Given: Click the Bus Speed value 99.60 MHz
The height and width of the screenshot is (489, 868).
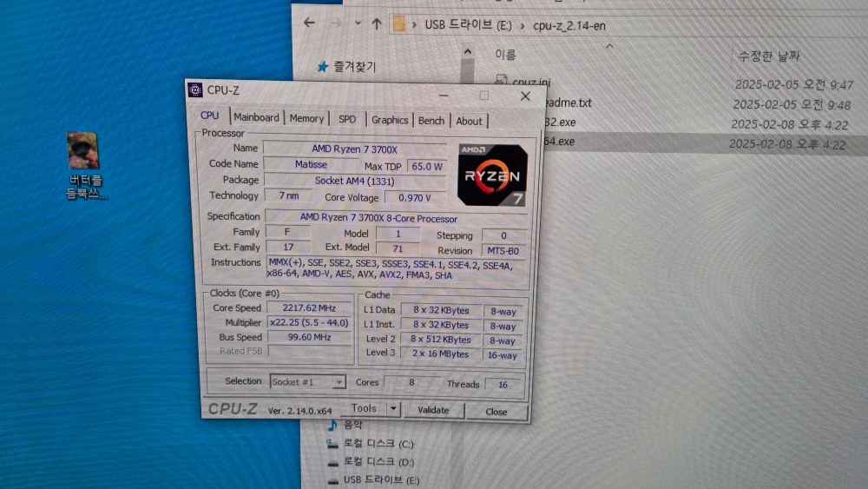Looking at the screenshot, I should [x=309, y=337].
